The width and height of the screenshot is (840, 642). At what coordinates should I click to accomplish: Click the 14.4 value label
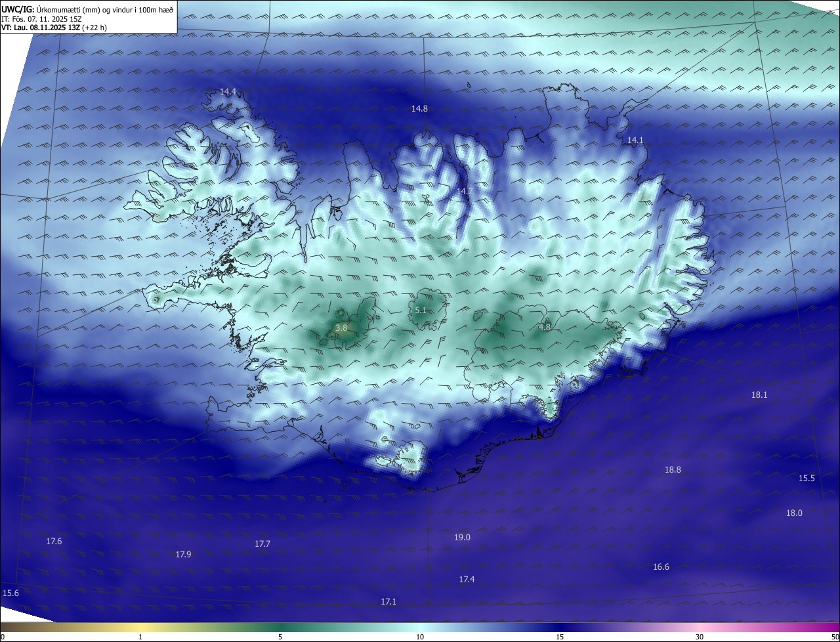click(228, 92)
